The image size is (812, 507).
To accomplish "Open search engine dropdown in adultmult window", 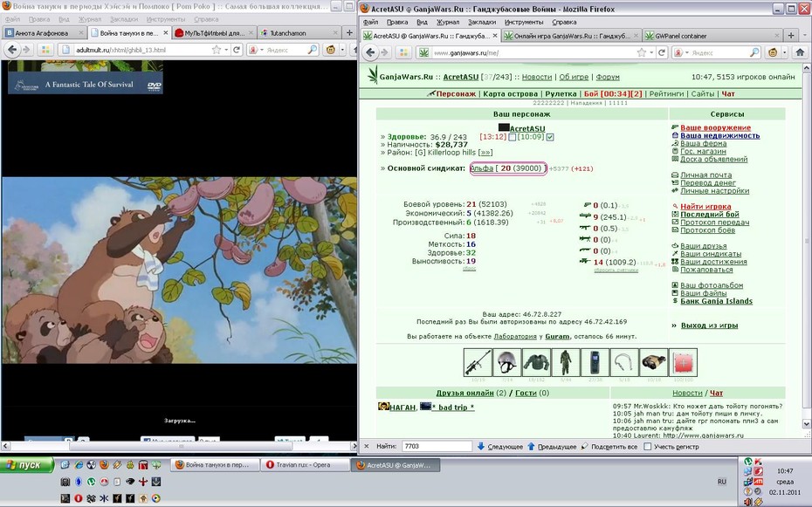I will click(261, 50).
